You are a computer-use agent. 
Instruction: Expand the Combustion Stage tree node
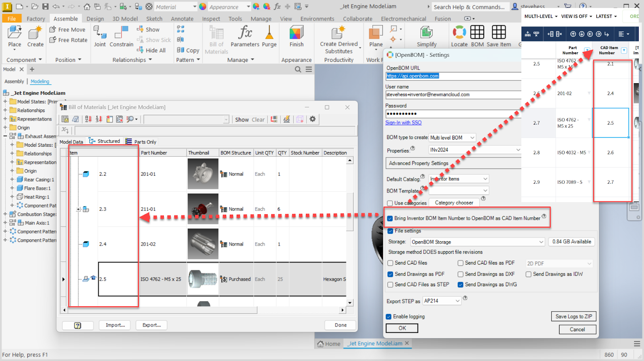tap(5, 214)
